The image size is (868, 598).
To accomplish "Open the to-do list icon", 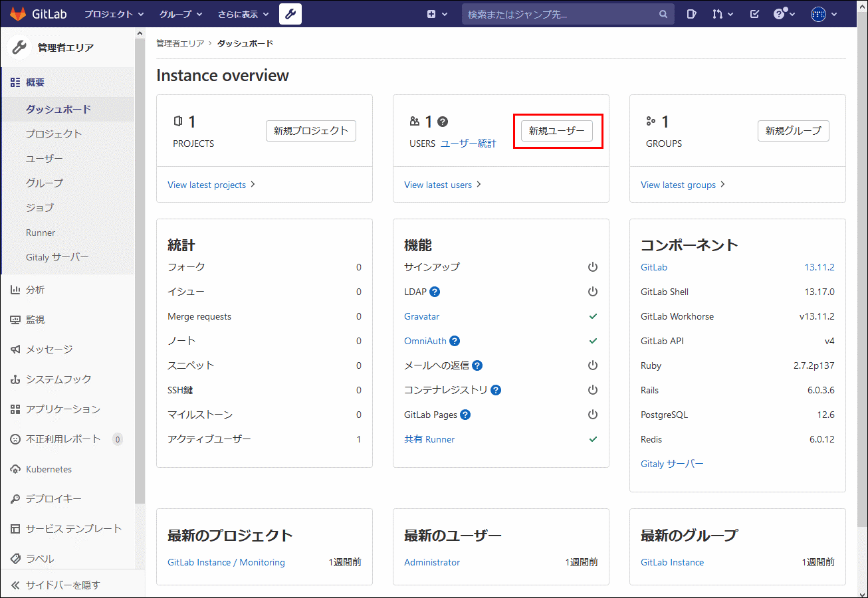I will click(x=754, y=14).
